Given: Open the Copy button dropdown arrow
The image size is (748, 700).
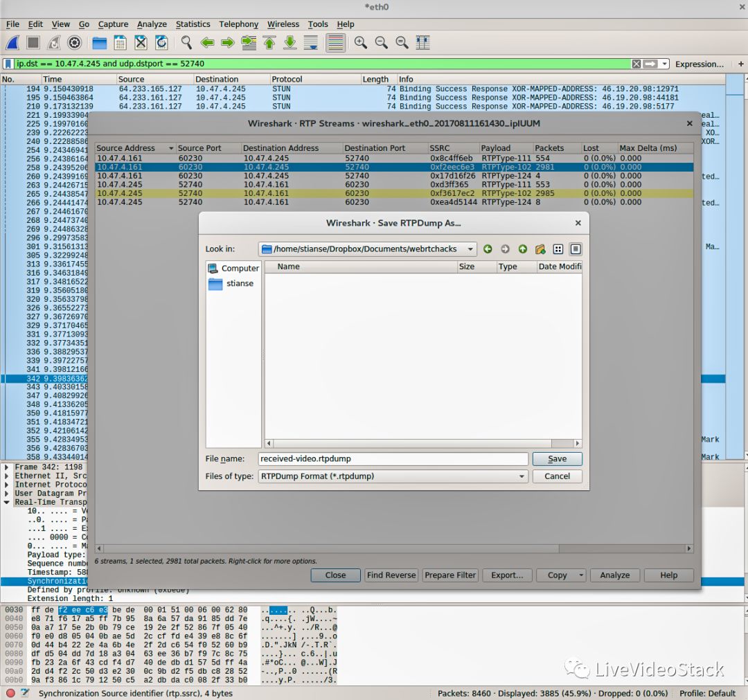Looking at the screenshot, I should (581, 575).
